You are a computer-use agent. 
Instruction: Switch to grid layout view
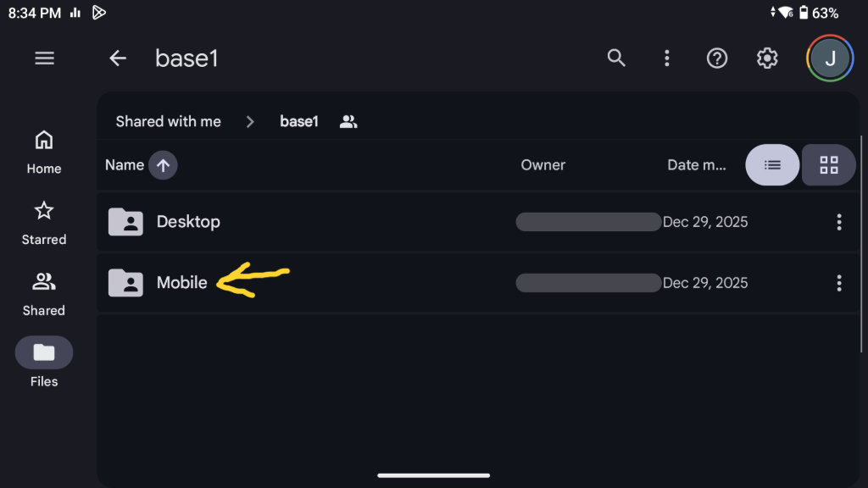[828, 164]
